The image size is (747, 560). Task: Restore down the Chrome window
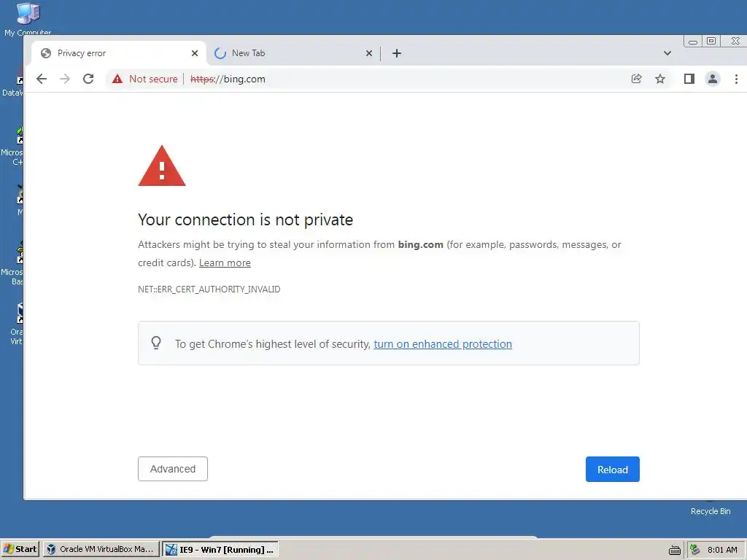coord(711,42)
